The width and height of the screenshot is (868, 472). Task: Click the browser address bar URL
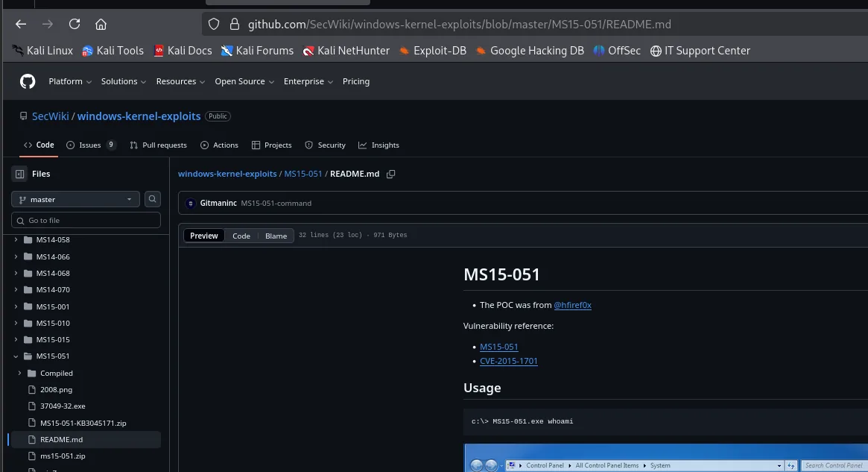[x=460, y=25]
